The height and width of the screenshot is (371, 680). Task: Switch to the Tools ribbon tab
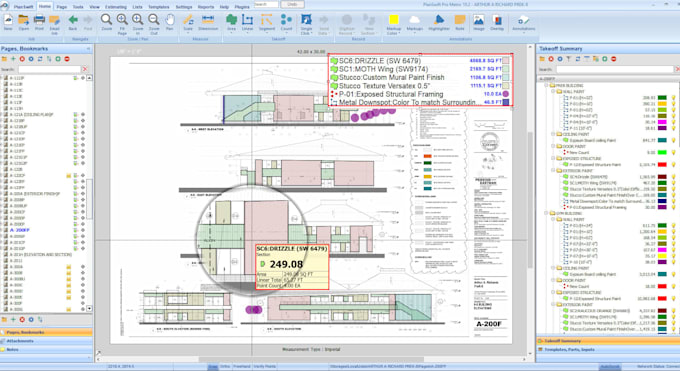point(78,7)
